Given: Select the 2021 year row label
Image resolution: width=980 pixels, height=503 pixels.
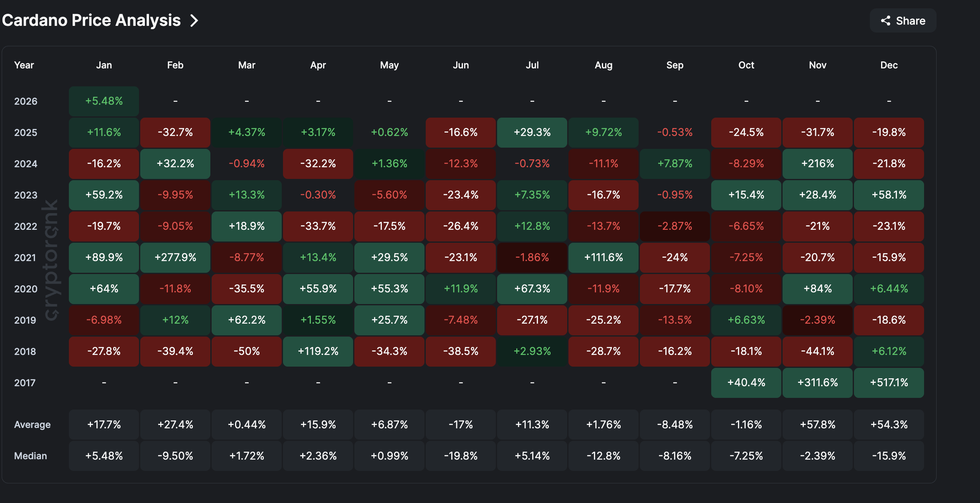Looking at the screenshot, I should tap(25, 257).
